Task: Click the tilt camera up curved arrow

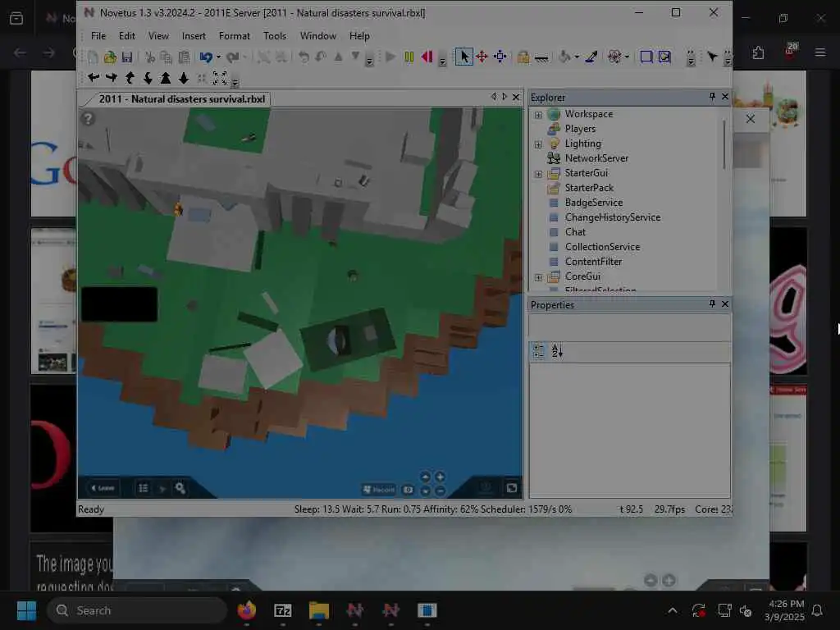Action: pos(130,78)
